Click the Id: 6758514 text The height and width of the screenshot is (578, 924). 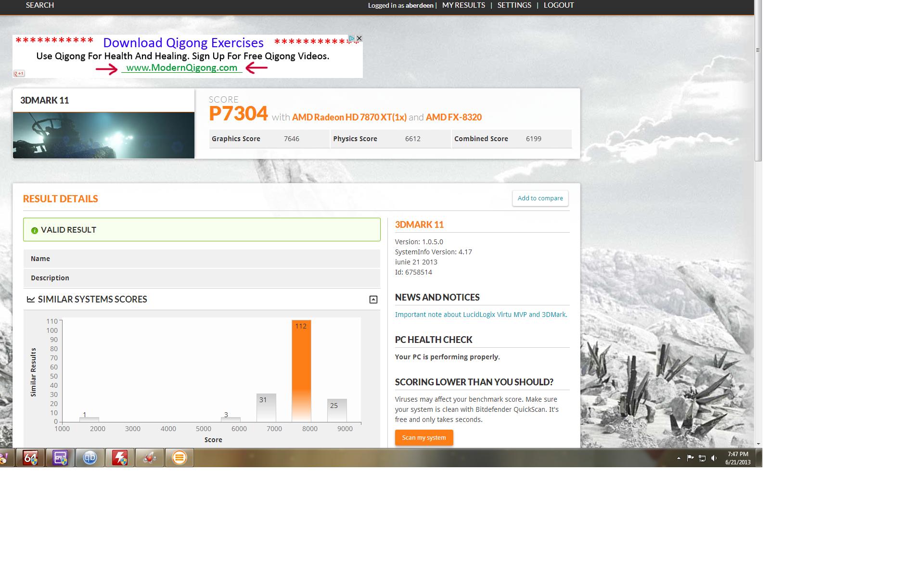point(413,272)
